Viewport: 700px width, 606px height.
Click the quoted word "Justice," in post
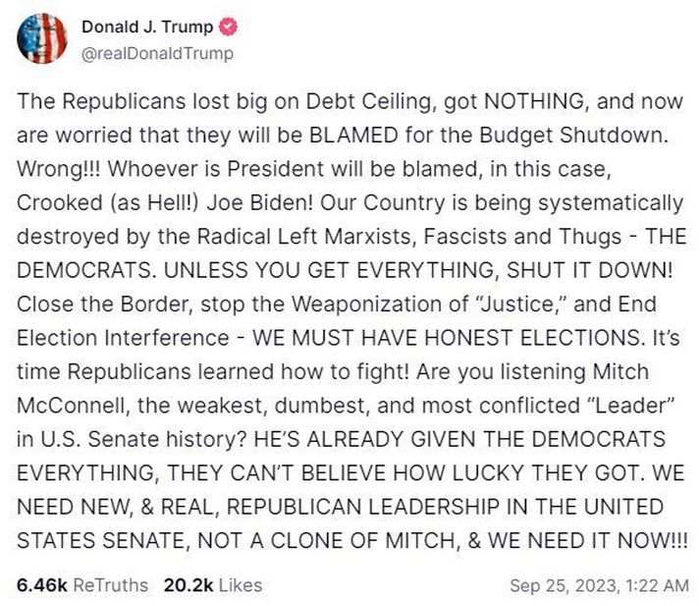click(x=518, y=304)
